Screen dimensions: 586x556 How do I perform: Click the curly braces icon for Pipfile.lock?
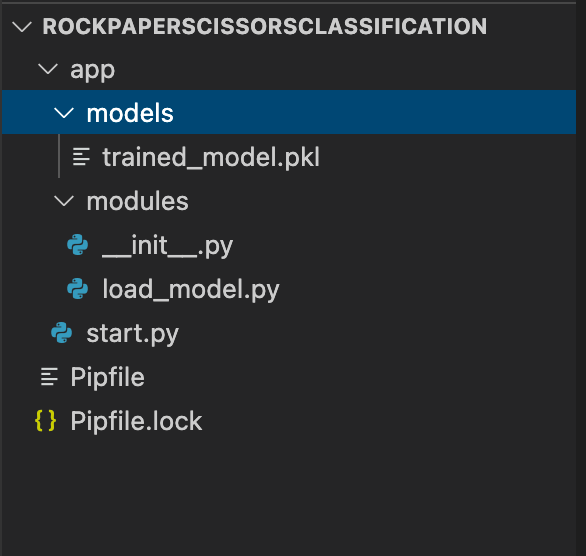point(46,420)
